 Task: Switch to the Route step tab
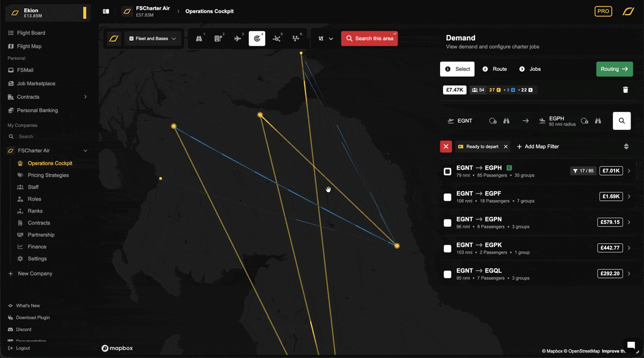494,69
